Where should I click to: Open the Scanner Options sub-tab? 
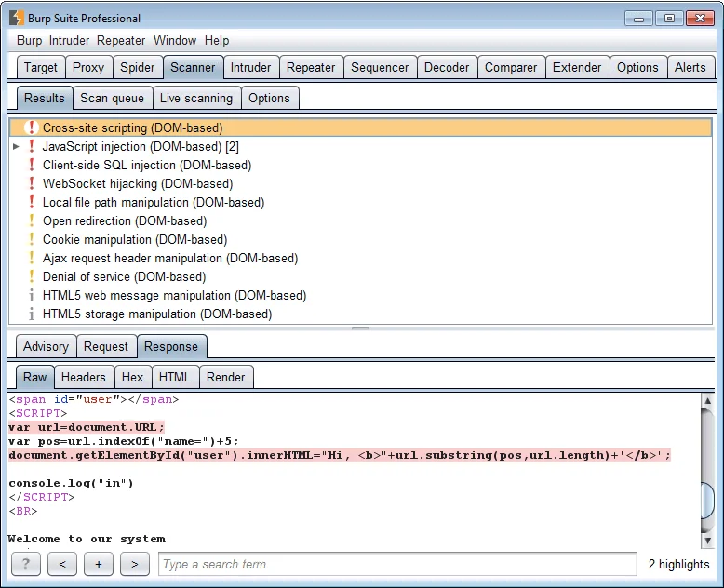pos(269,98)
